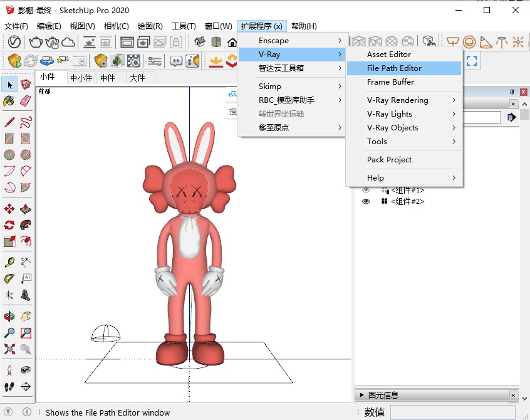Click Asset Editor in V-Ray submenu
The image size is (530, 420).
404,55
